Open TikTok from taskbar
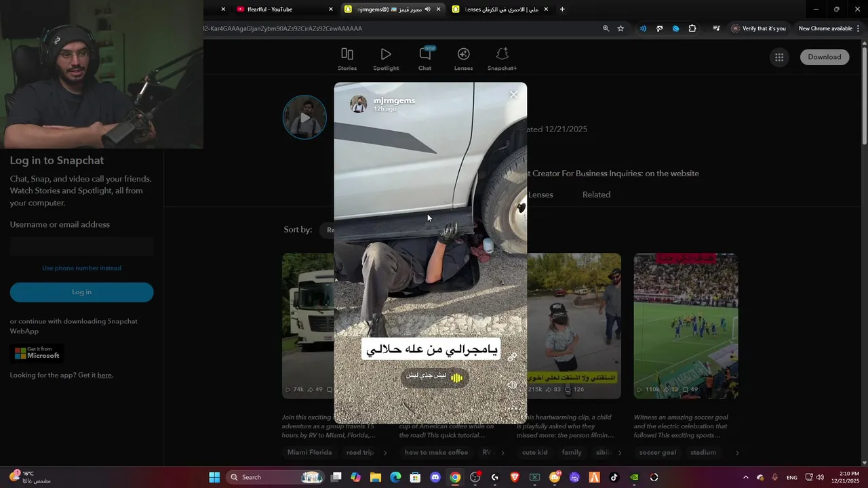This screenshot has height=488, width=868. point(614,477)
